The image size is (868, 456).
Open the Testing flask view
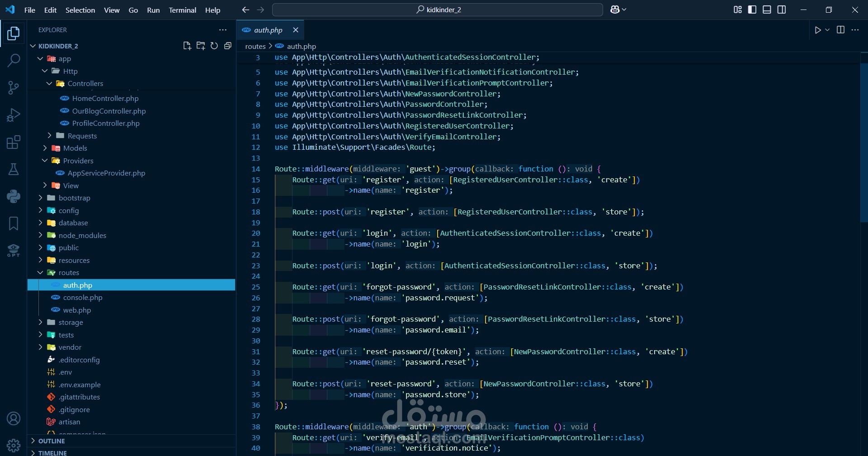coord(14,169)
